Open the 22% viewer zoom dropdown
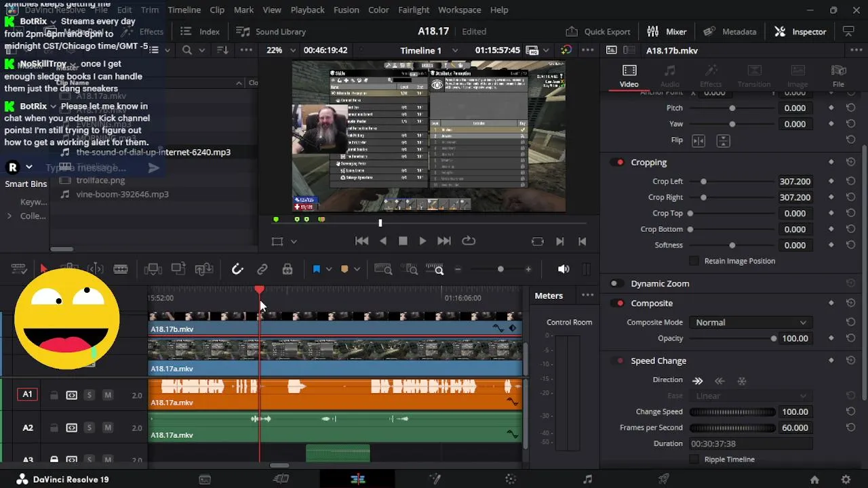This screenshot has height=488, width=868. [x=281, y=50]
